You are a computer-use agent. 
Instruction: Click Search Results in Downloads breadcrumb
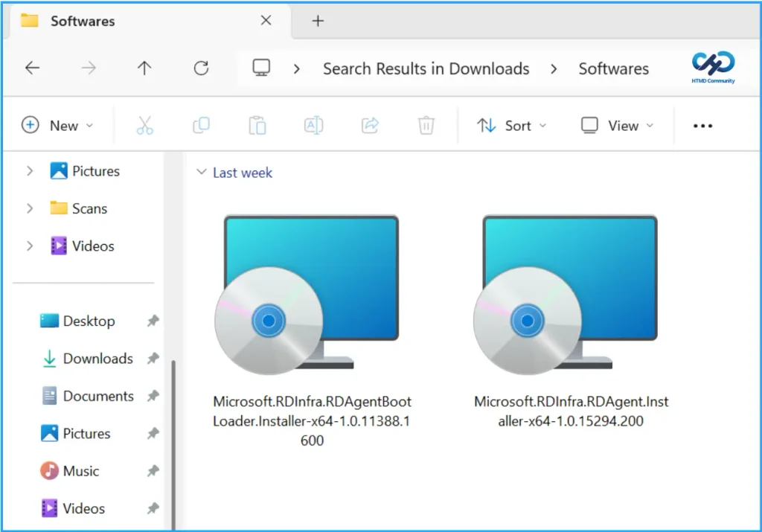tap(426, 69)
